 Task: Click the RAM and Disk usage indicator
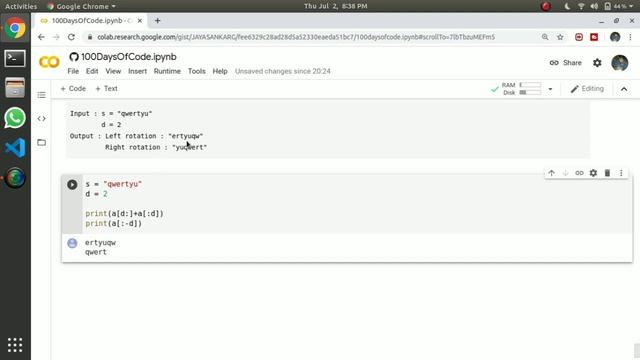[521, 89]
